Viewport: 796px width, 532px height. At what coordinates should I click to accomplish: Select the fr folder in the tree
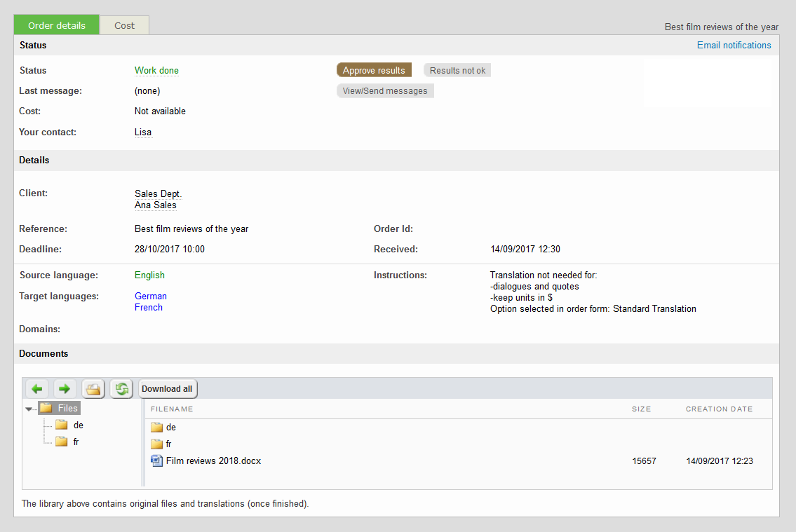pos(76,442)
